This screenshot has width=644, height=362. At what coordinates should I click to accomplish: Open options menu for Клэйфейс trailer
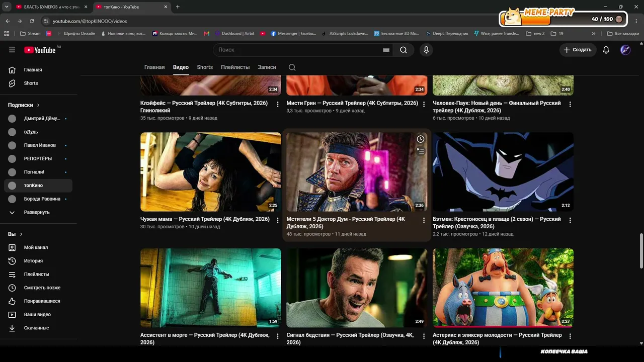coord(278,104)
